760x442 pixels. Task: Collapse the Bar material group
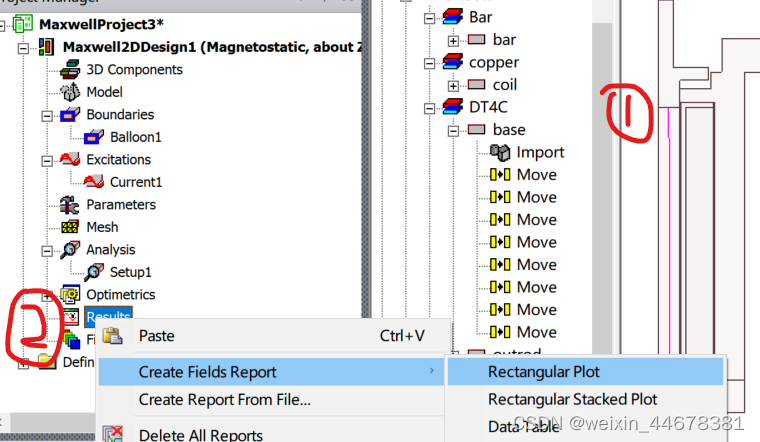[x=429, y=18]
